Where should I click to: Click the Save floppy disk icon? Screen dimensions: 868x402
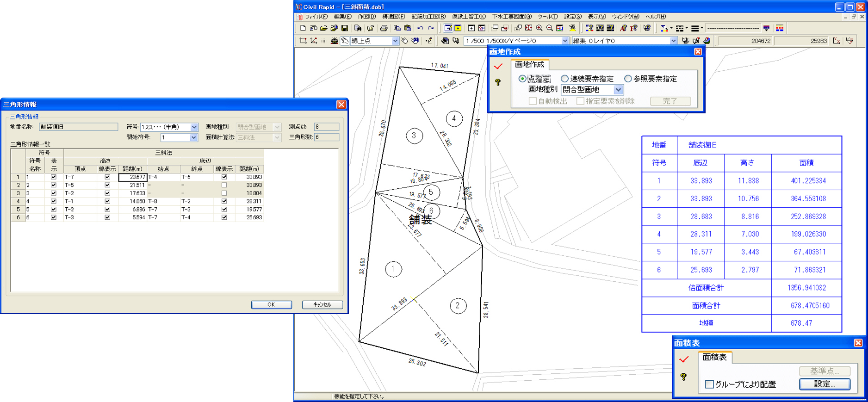tap(345, 28)
